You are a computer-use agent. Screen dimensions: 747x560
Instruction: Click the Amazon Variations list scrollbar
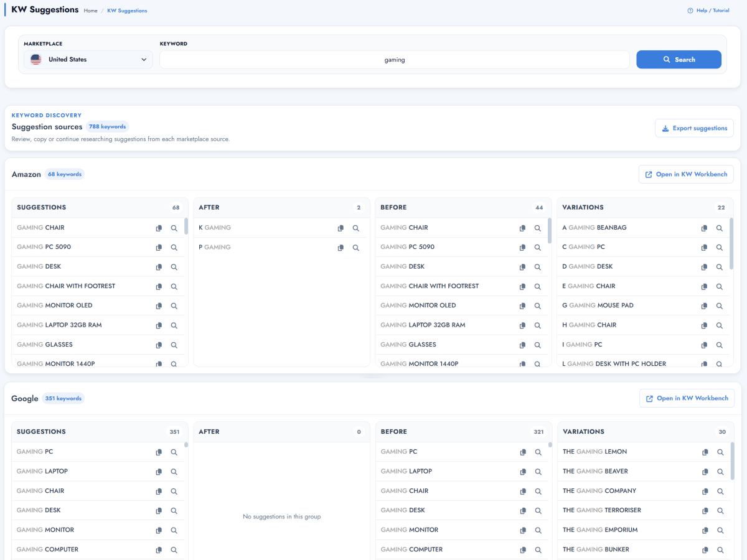click(x=731, y=244)
